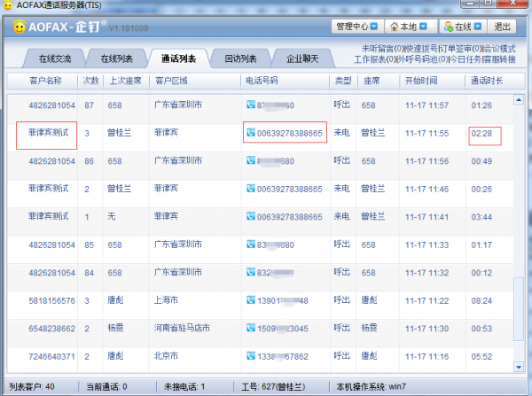Click start time 11-17 11:41
The image size is (532, 396).
coord(426,217)
